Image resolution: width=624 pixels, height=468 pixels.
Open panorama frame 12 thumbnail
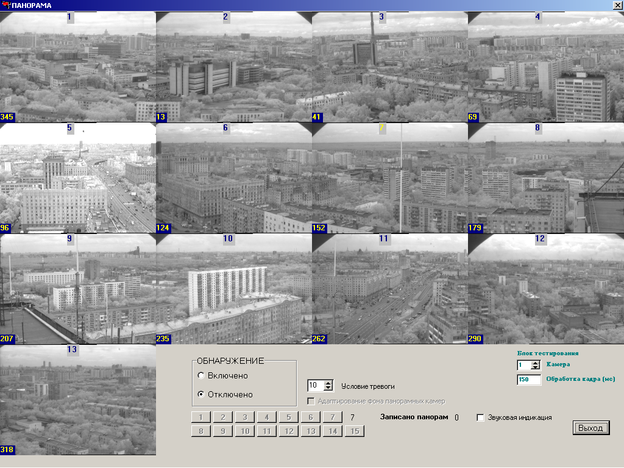pyautogui.click(x=546, y=289)
